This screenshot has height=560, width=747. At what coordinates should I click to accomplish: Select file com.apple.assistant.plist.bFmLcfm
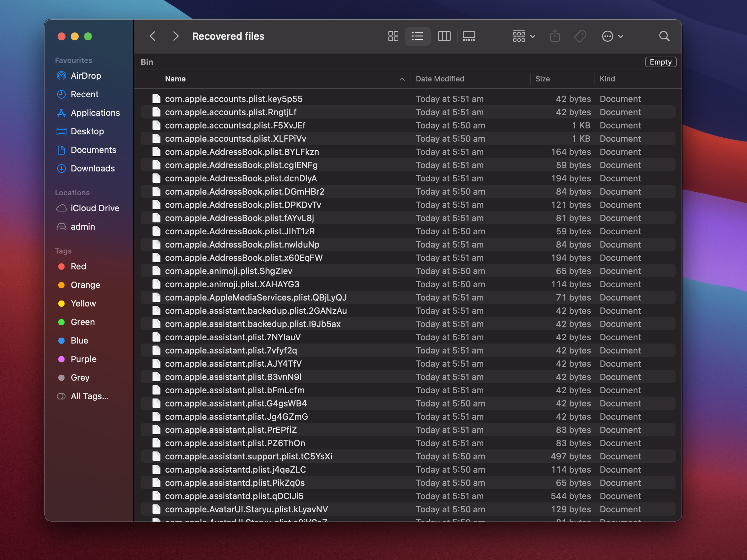tap(408, 390)
